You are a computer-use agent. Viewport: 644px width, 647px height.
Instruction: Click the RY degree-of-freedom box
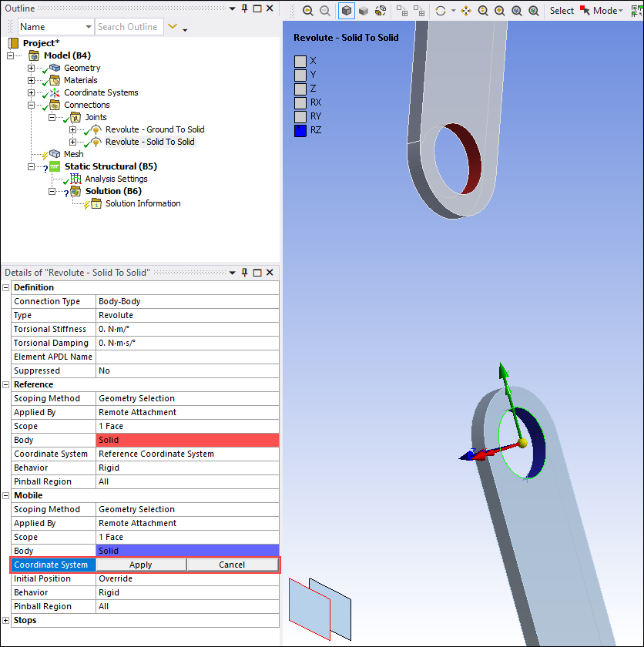300,117
